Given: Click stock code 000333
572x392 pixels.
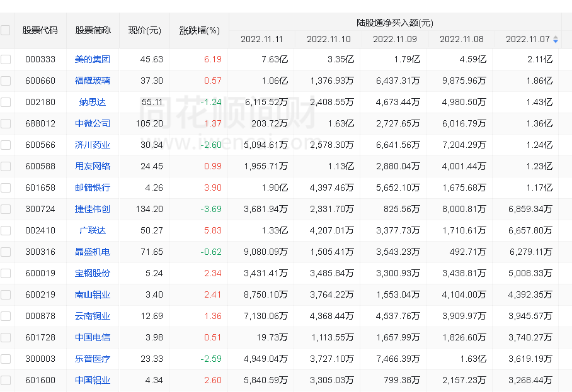Looking at the screenshot, I should (x=40, y=59).
